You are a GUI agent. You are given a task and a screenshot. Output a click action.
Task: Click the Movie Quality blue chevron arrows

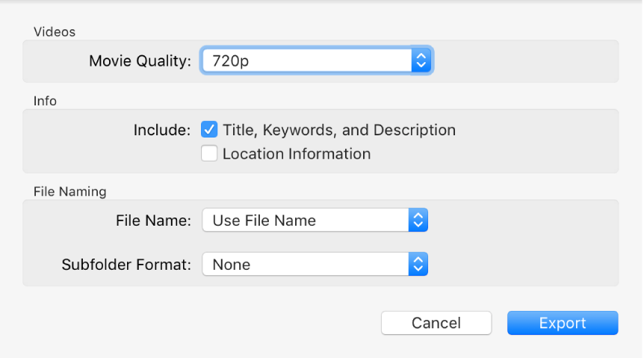421,61
